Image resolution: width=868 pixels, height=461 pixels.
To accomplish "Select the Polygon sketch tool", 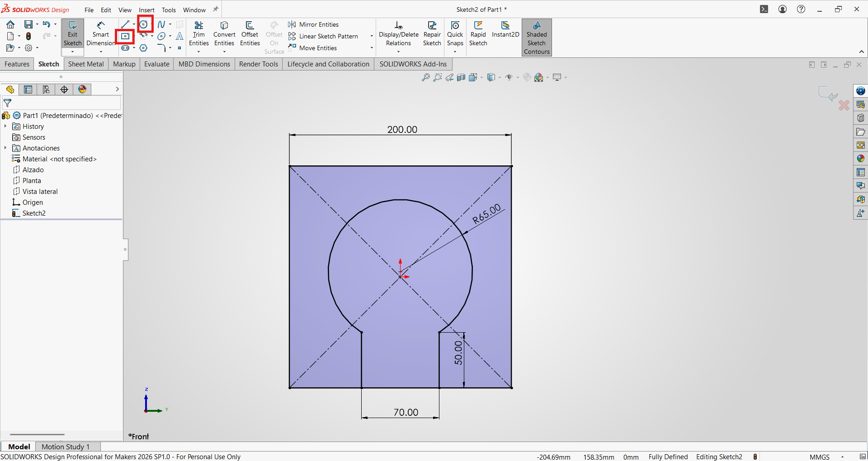I will (144, 48).
